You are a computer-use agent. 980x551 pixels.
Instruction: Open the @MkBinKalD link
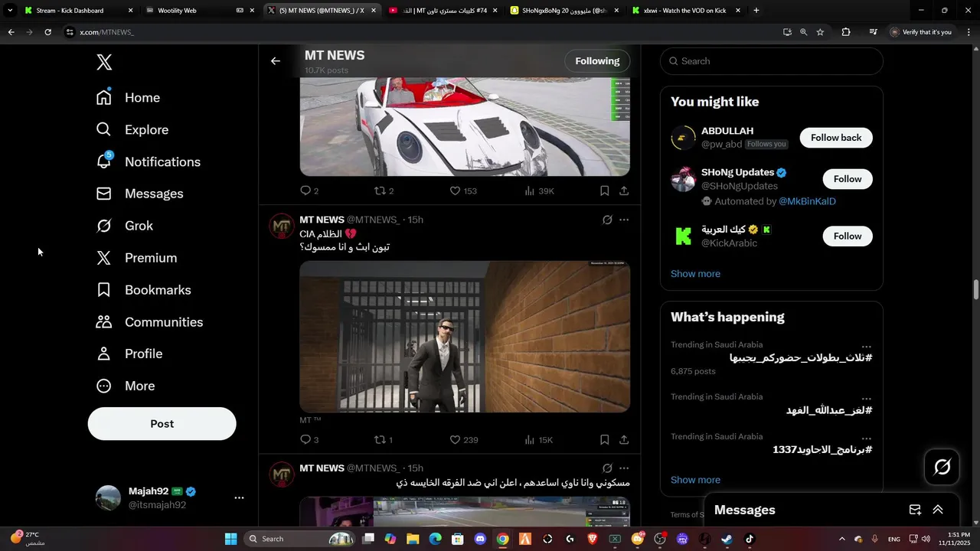tap(807, 201)
